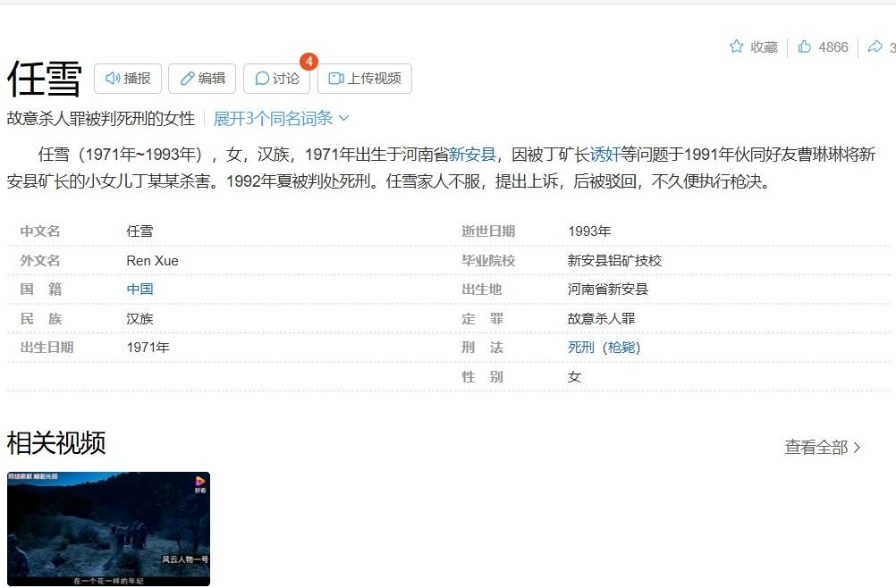Follow the 诱奸 hyperlink in the summary
This screenshot has width=896, height=588.
point(604,155)
